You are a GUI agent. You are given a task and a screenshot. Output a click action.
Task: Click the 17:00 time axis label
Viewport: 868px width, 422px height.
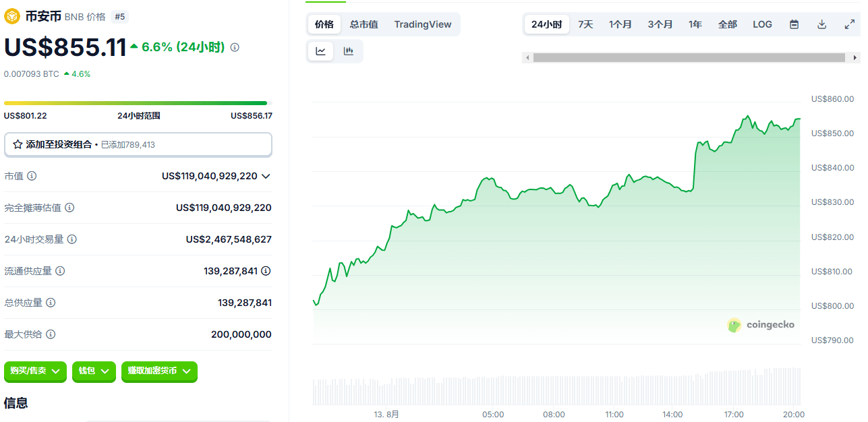point(734,415)
